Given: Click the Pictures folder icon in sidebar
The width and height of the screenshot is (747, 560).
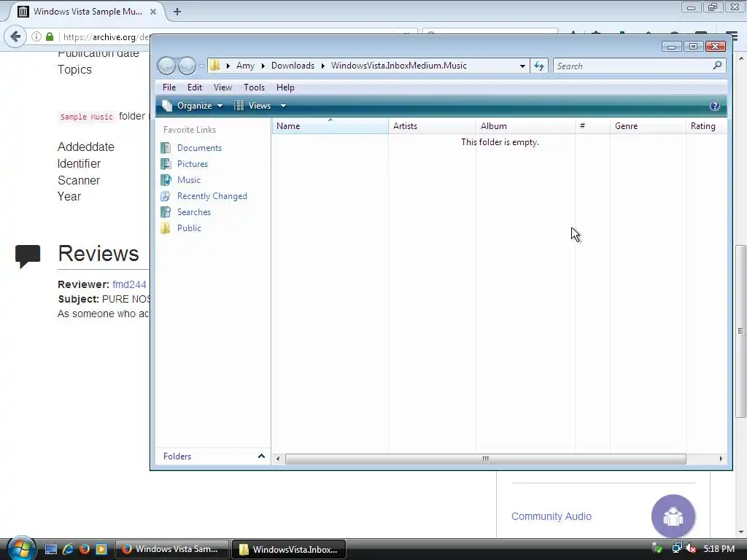Looking at the screenshot, I should [x=166, y=164].
